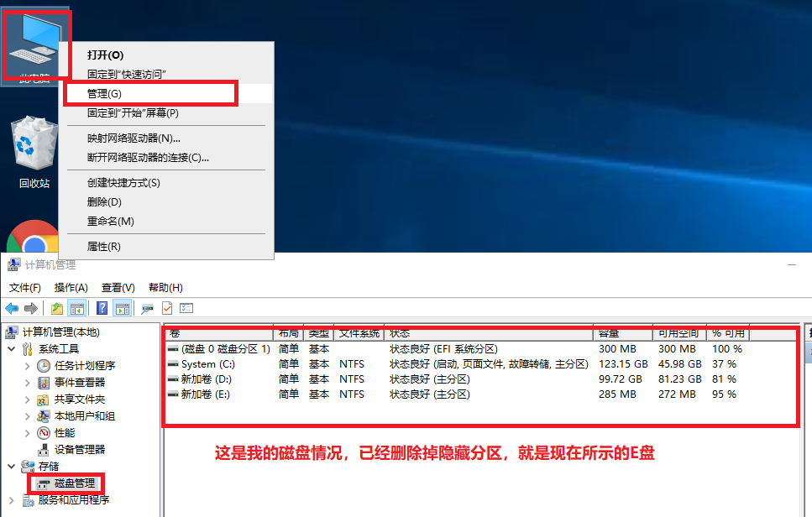Click the back navigation arrow toolbar icon

point(12,307)
